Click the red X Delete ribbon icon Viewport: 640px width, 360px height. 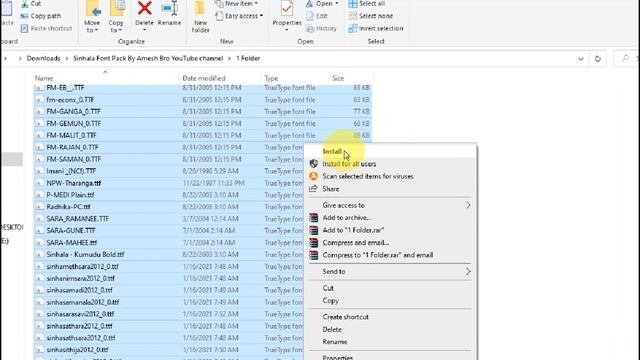tap(144, 8)
